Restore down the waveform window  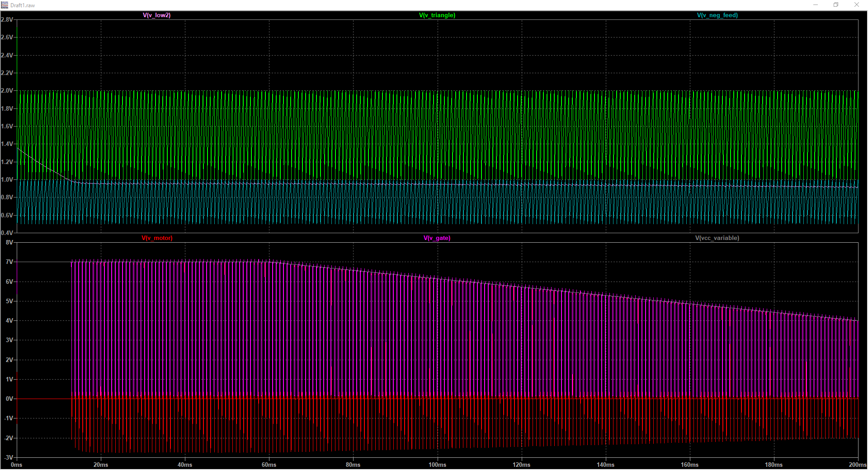click(x=836, y=5)
